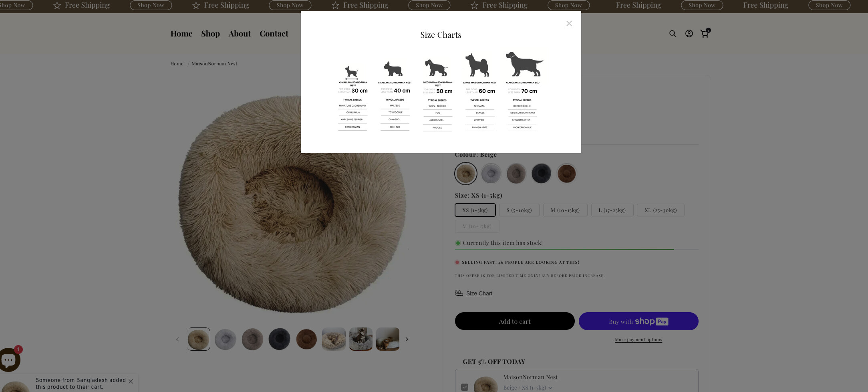Choose the brown colour swatch
Screen dimensions: 868x392
pyautogui.click(x=566, y=174)
